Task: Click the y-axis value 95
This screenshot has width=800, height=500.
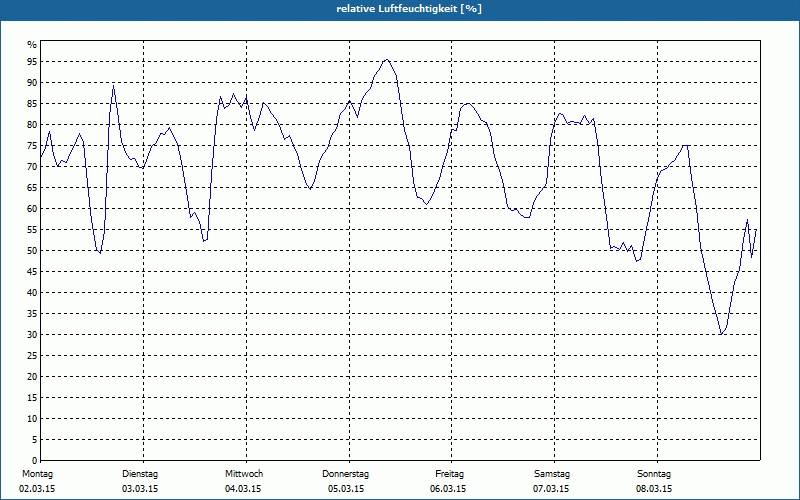Action: [32, 62]
